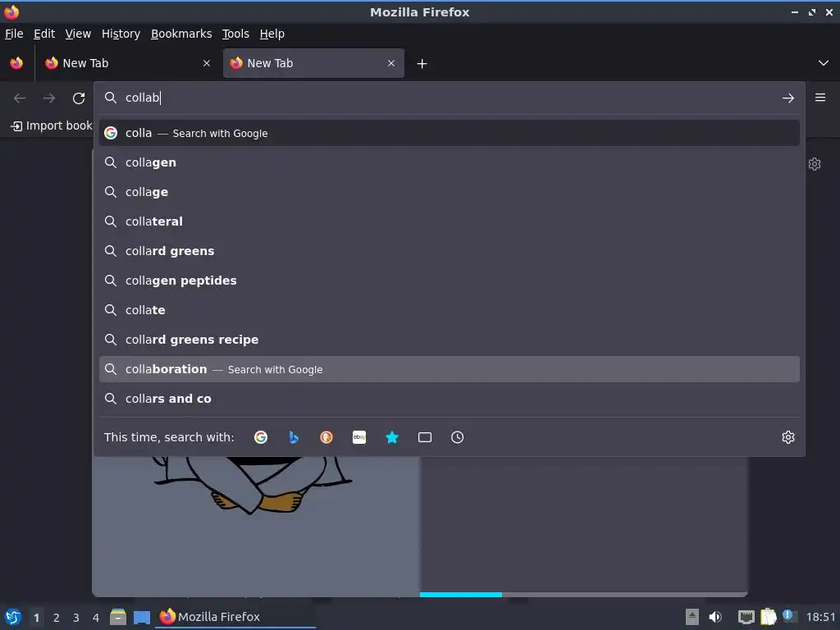Select the 'collate' suggestion
840x630 pixels.
(x=449, y=309)
